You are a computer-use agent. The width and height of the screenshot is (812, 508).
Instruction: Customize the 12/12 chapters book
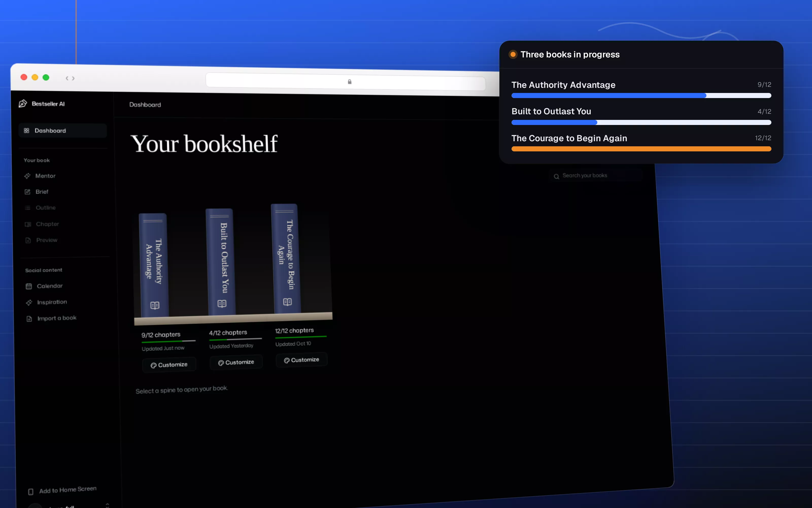coord(301,360)
